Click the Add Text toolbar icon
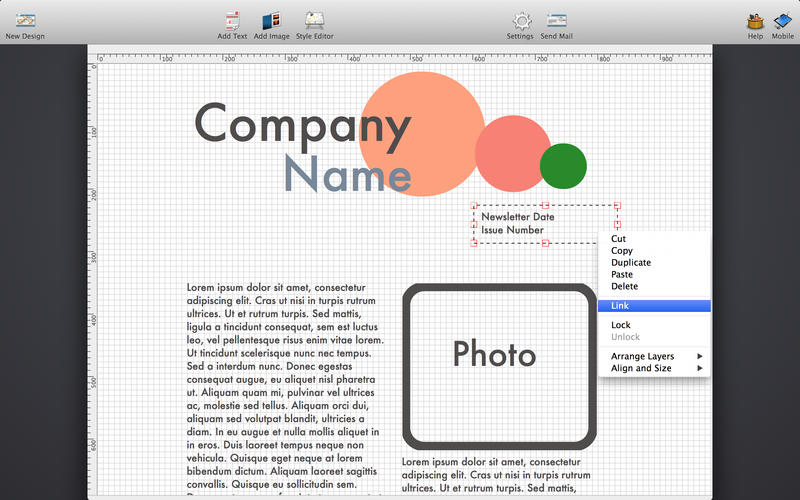The width and height of the screenshot is (800, 500). [x=232, y=20]
